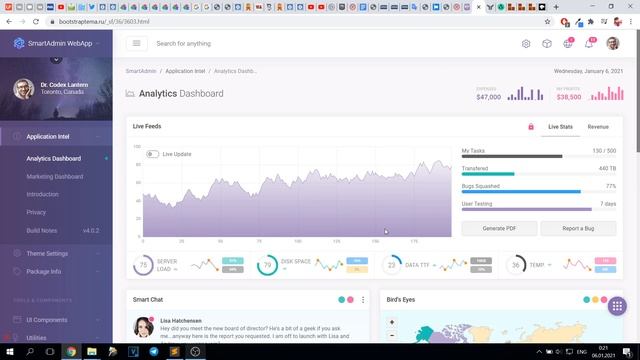The width and height of the screenshot is (640, 360).
Task: Click the red lock icon in Live Feeds
Action: tap(531, 127)
